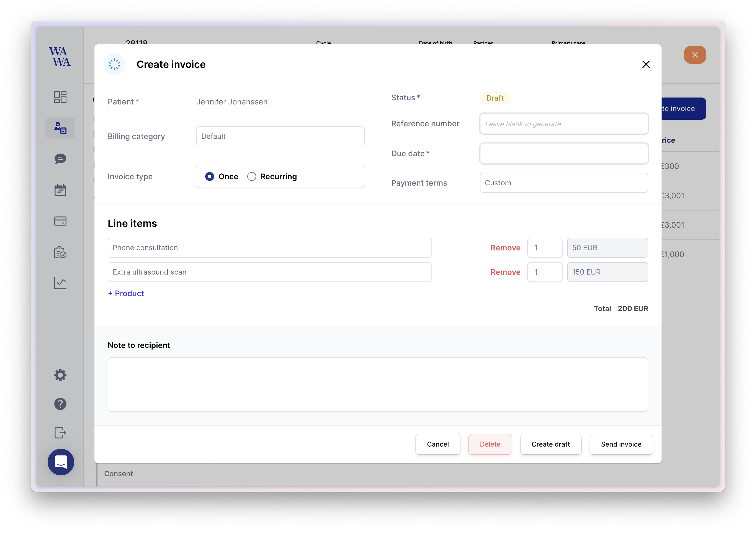Click the calendar icon in sidebar
The image size is (756, 533).
click(60, 190)
